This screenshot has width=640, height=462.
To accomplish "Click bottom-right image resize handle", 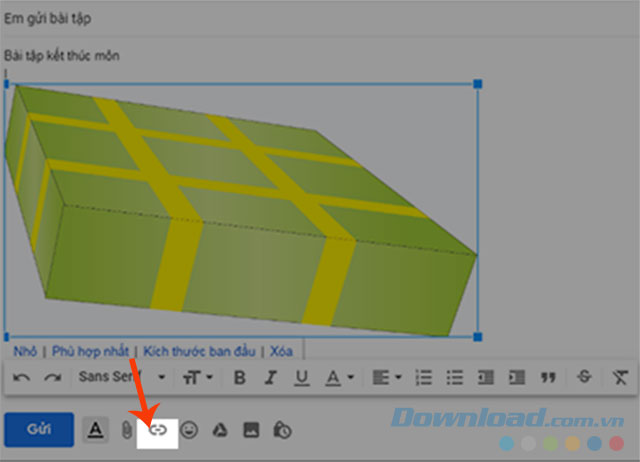I will point(478,337).
